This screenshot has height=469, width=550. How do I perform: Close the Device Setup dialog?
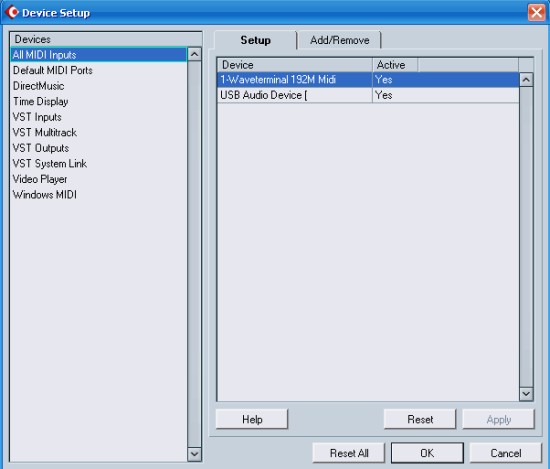coord(536,13)
